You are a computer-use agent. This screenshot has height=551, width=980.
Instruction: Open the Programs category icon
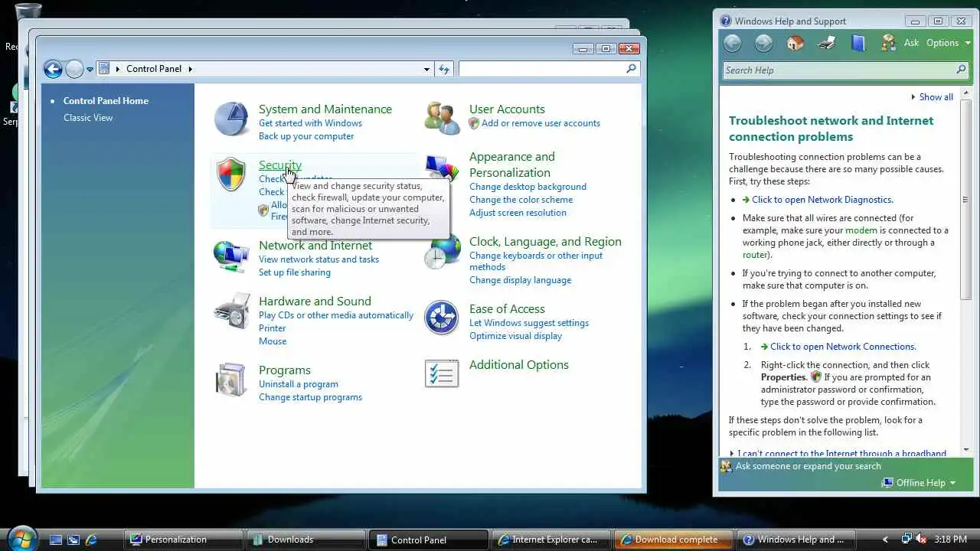pyautogui.click(x=230, y=379)
